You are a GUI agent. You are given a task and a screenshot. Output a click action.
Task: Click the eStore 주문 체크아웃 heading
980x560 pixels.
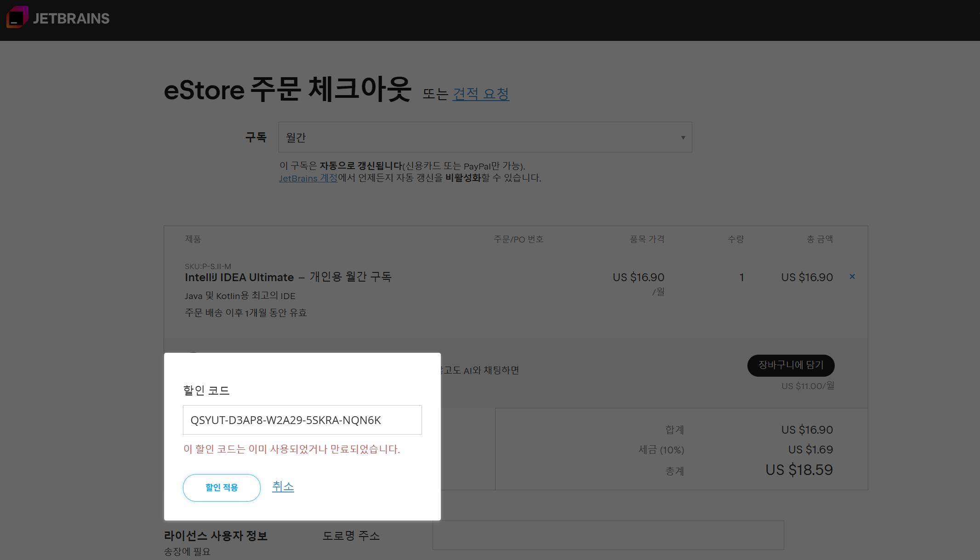[x=287, y=90]
